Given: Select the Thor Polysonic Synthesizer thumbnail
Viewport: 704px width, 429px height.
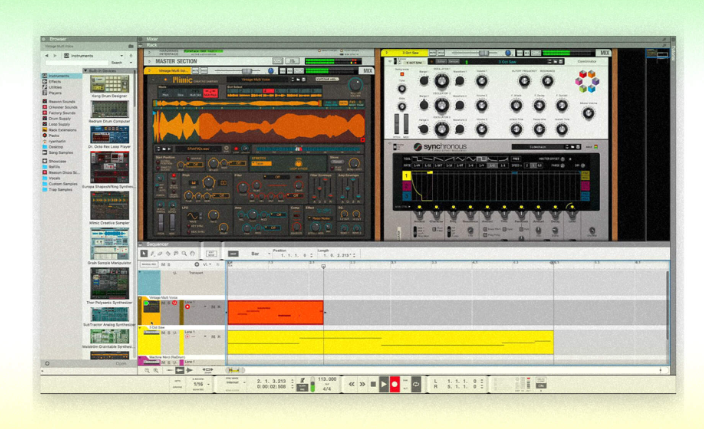Looking at the screenshot, I should (110, 283).
